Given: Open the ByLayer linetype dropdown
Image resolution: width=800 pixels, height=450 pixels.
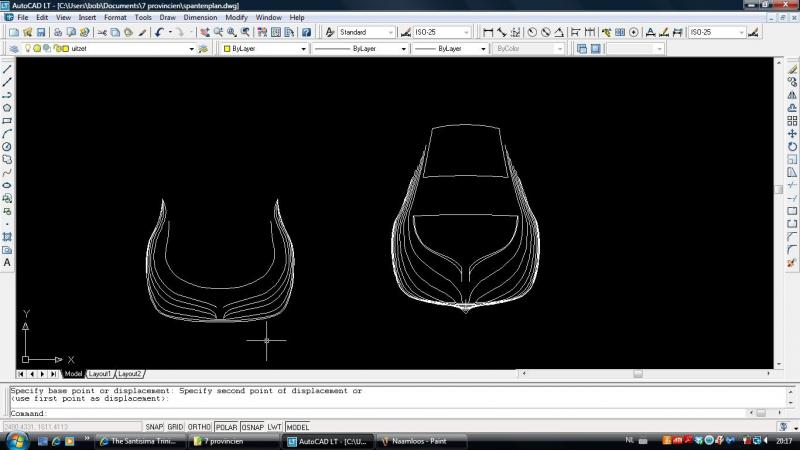Looking at the screenshot, I should pyautogui.click(x=403, y=49).
